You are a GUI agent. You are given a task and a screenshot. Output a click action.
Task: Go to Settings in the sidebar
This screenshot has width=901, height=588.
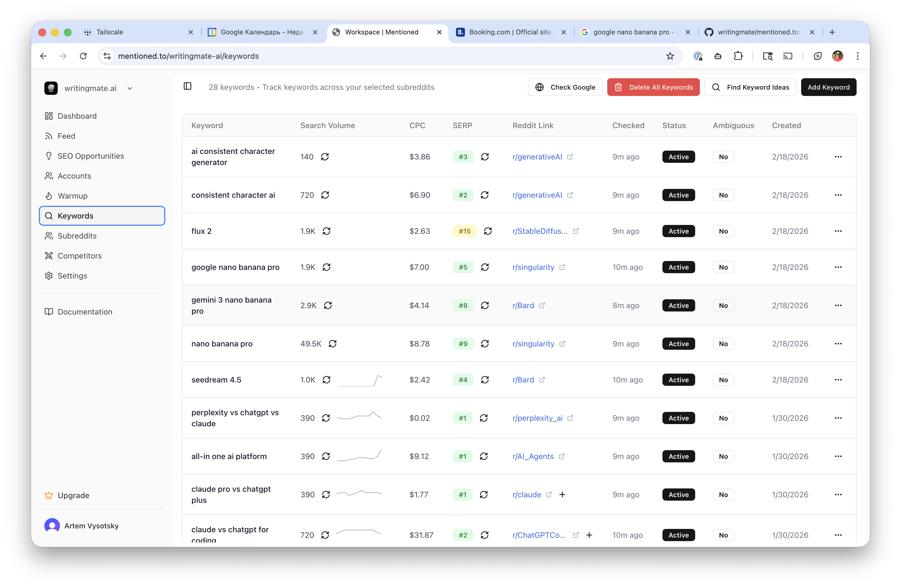click(x=102, y=276)
